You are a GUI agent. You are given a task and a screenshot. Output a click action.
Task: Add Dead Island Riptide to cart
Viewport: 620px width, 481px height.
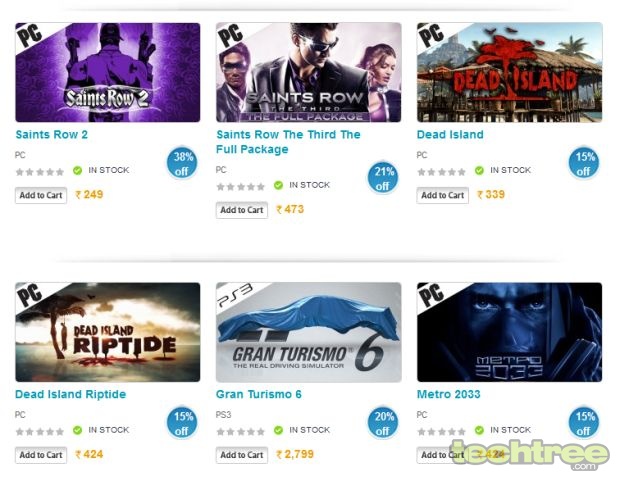(41, 455)
